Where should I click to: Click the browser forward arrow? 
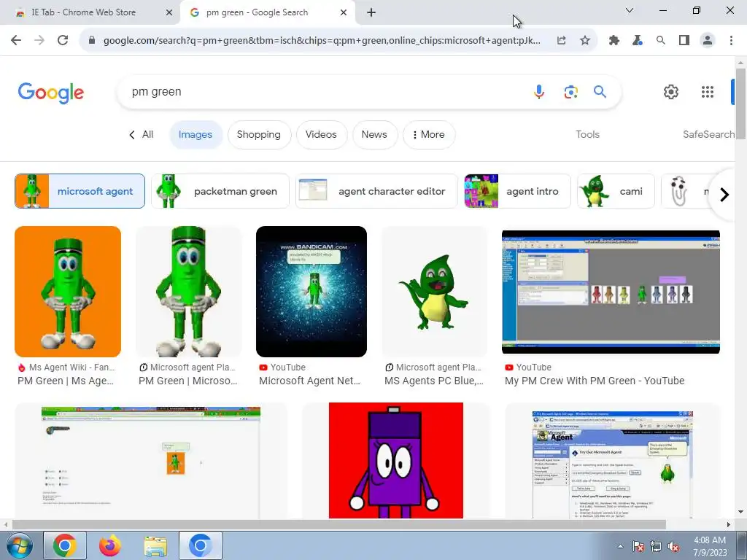tap(39, 41)
